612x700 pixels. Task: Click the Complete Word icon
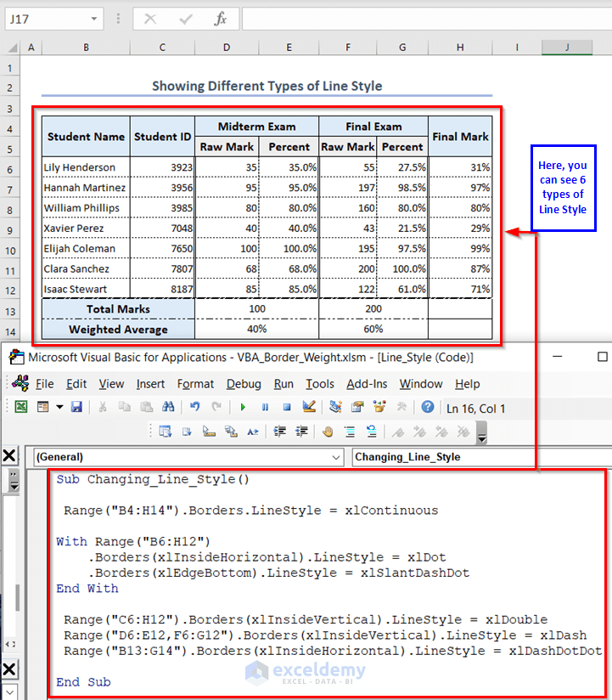click(253, 432)
